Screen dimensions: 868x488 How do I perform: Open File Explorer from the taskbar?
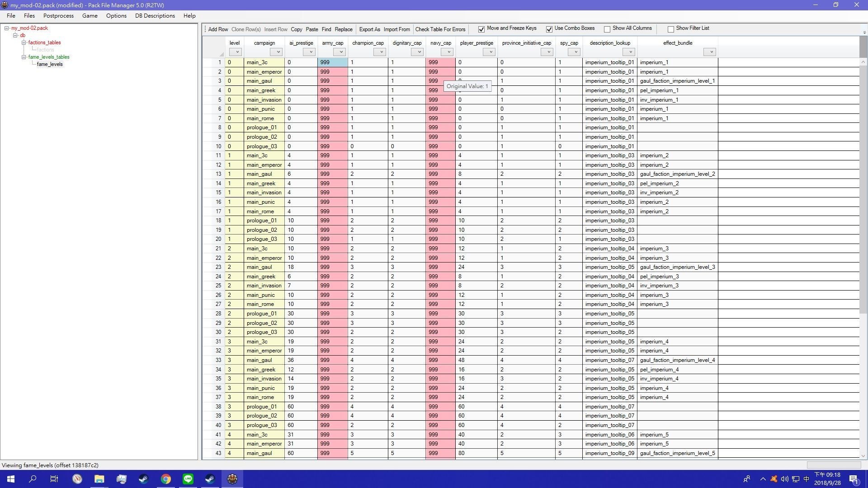(99, 479)
